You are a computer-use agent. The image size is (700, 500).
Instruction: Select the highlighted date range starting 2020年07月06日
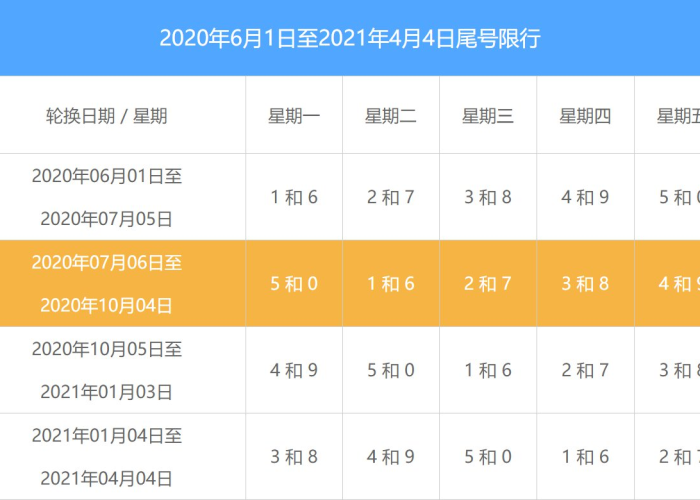pos(106,284)
